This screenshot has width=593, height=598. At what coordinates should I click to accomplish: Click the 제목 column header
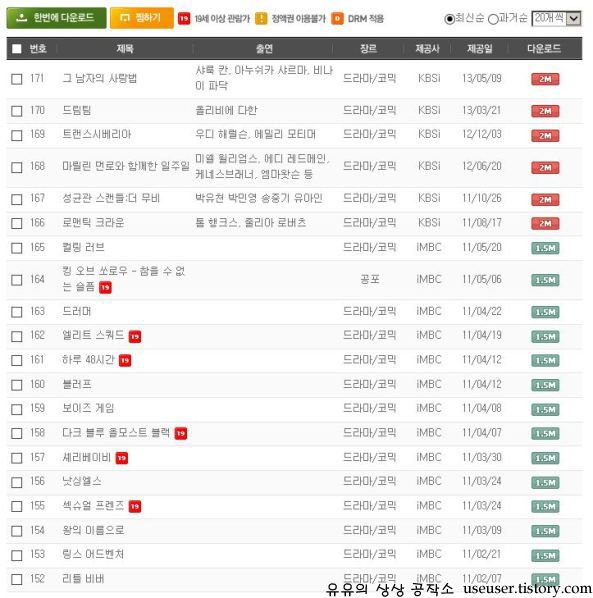pyautogui.click(x=125, y=48)
